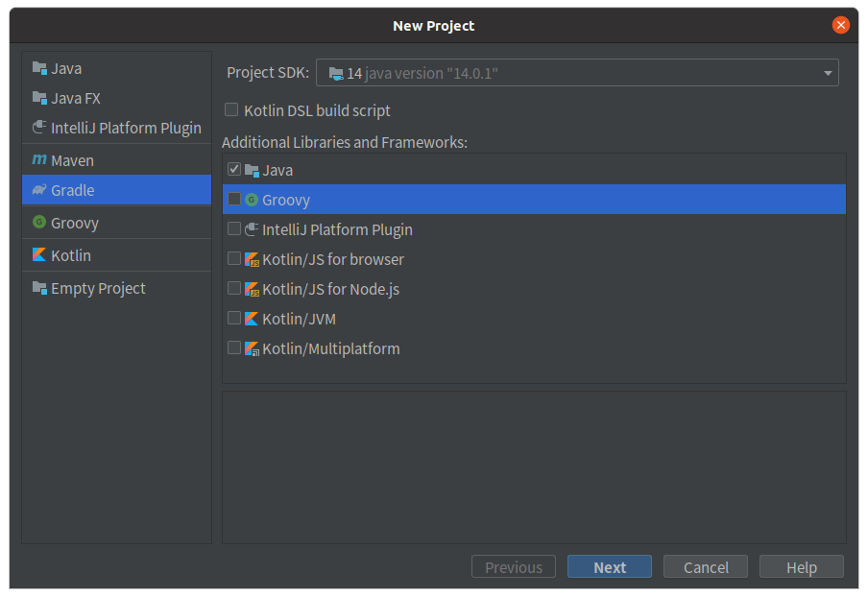Uncheck the Java framework checkbox
The image size is (868, 598).
[234, 169]
